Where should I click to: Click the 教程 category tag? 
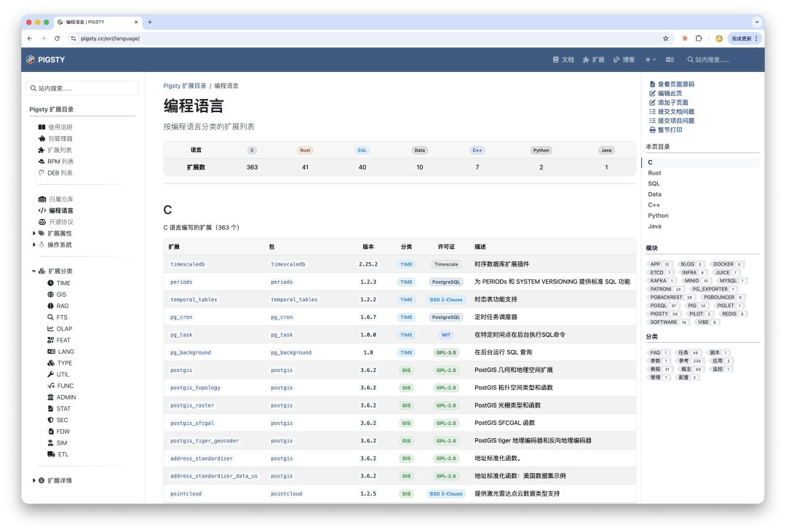(x=659, y=369)
